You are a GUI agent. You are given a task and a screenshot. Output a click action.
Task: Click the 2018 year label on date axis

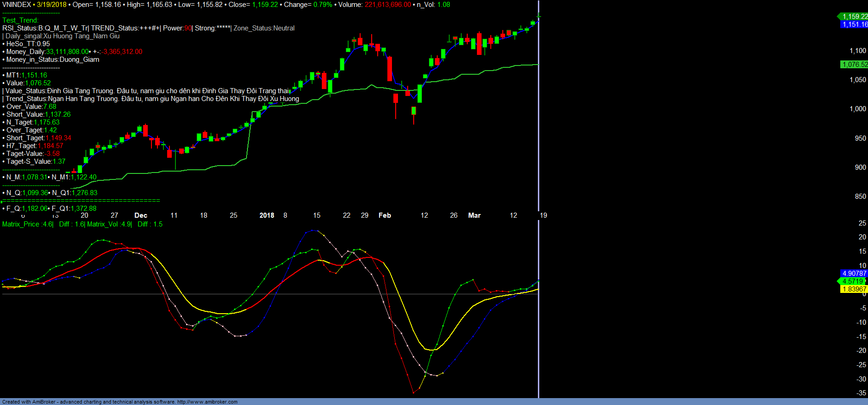(267, 215)
